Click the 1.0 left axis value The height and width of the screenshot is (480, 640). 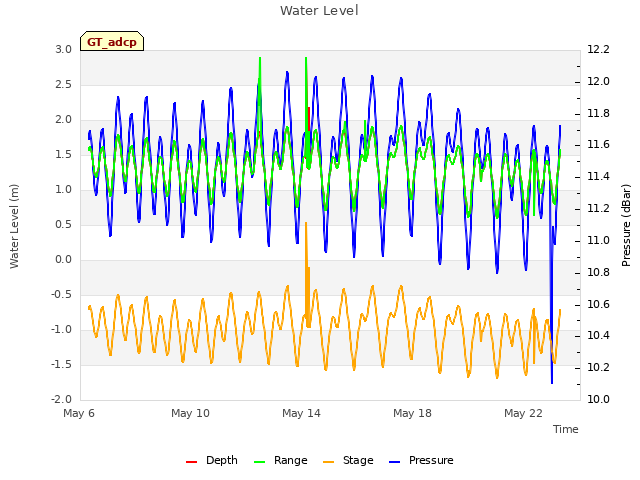tap(63, 189)
